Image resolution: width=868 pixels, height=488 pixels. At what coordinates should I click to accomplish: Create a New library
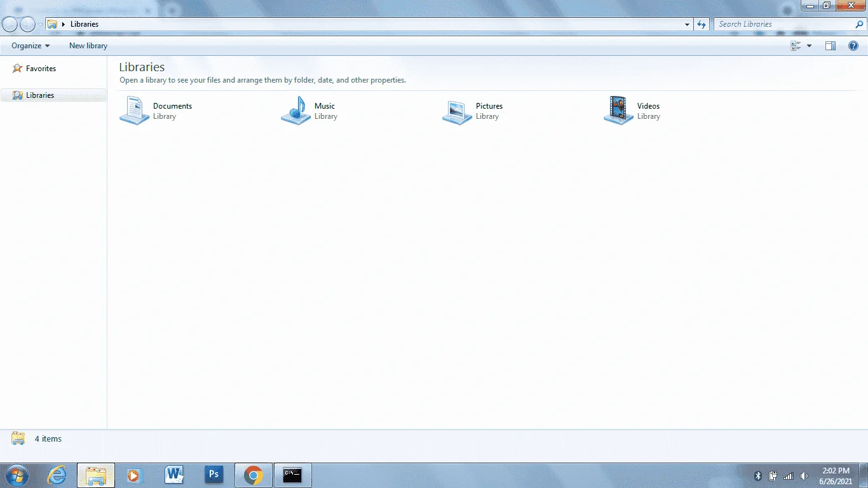(x=88, y=46)
